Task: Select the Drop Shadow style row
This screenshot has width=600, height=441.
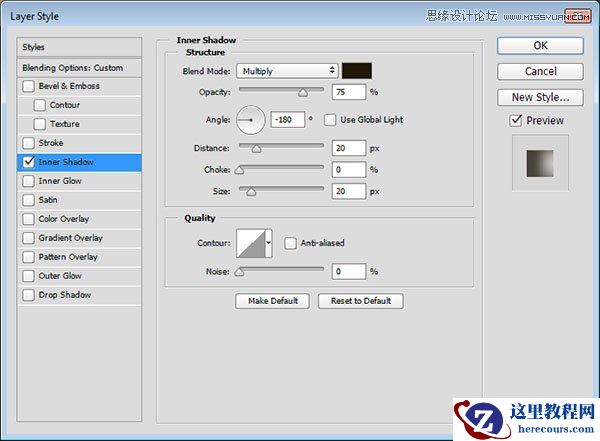Action: click(x=79, y=295)
